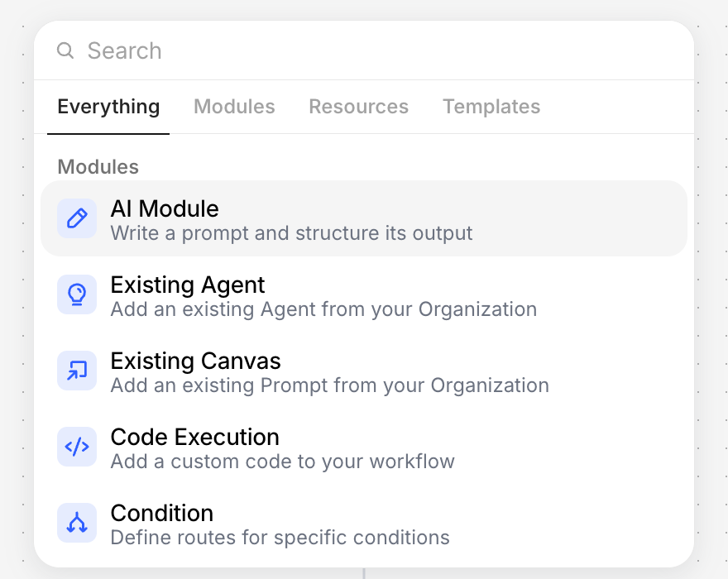Click 'Add a custom code to your workflow'
Screen dimensions: 728x579
tap(282, 462)
